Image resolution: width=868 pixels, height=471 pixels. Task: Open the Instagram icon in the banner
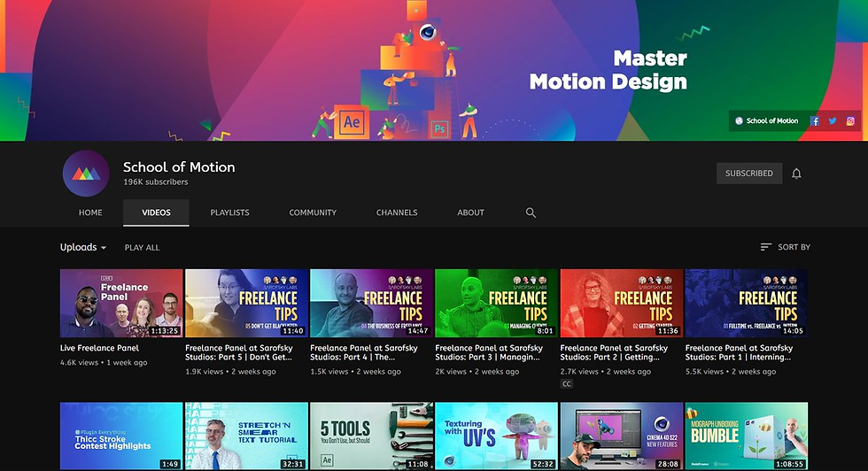pos(850,120)
